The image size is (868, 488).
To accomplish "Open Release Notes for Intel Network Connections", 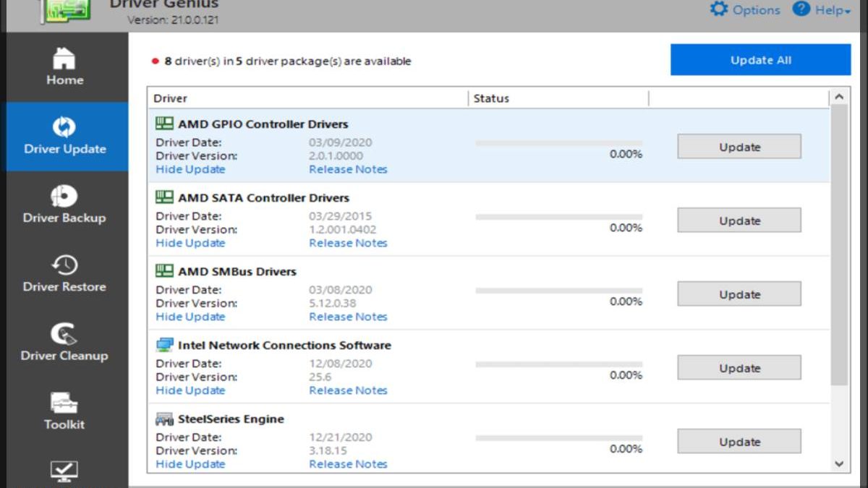I will (348, 390).
